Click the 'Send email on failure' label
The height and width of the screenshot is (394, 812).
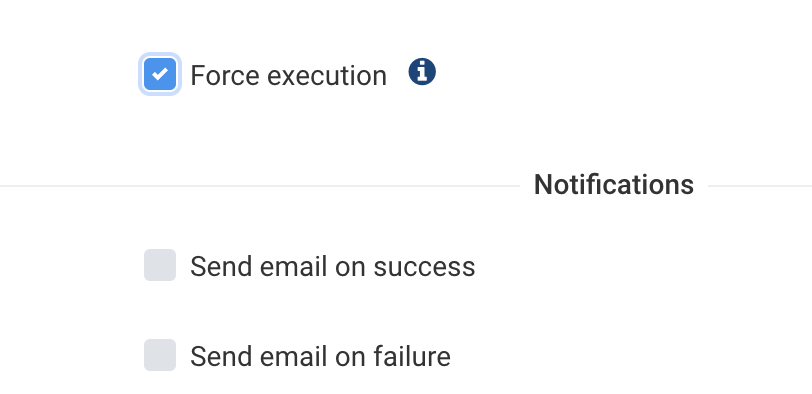pyautogui.click(x=321, y=357)
